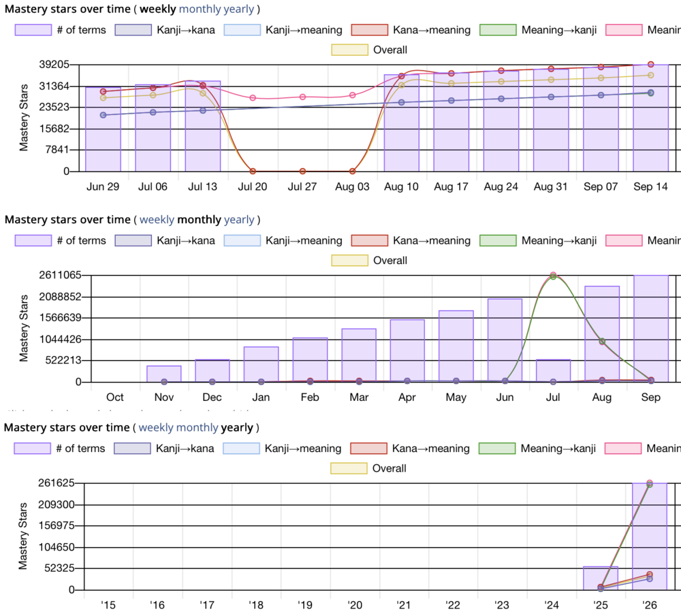Click the Jul 27 pink data point in the weekly chart
The width and height of the screenshot is (681, 616).
303,97
